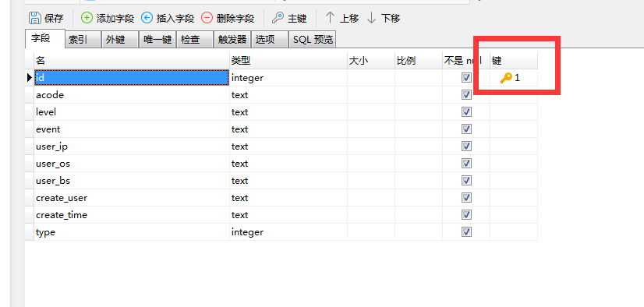The image size is (644, 307).
Task: Select the create_time field name
Action: click(132, 214)
